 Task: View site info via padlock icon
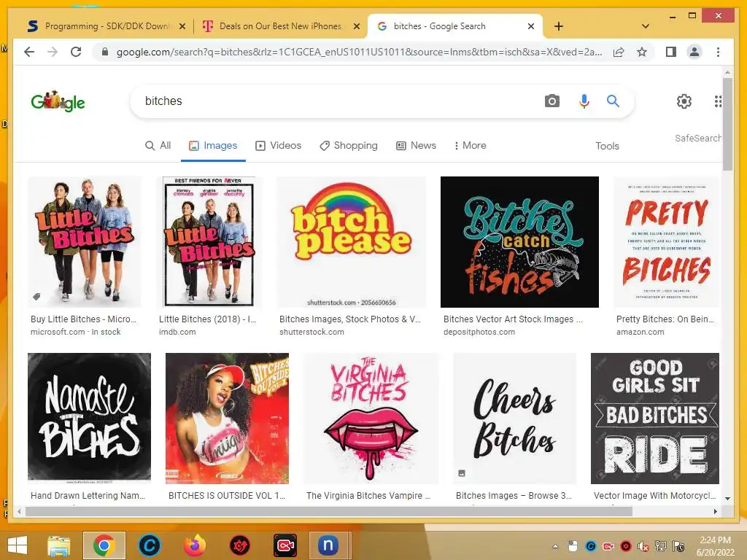pyautogui.click(x=105, y=52)
